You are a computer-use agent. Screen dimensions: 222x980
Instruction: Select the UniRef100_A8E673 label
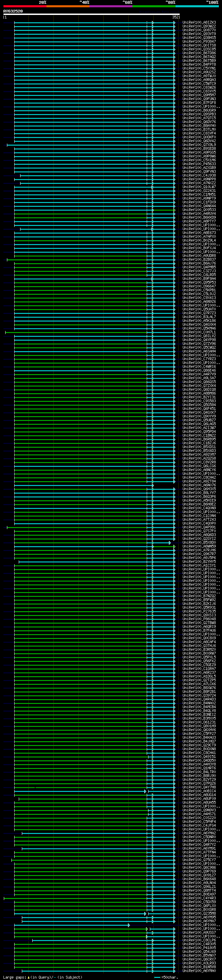(x=199, y=233)
